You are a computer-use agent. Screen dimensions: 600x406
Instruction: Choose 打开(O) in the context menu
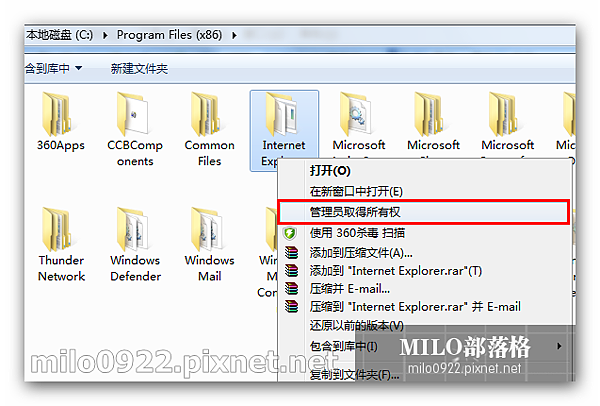pyautogui.click(x=330, y=171)
